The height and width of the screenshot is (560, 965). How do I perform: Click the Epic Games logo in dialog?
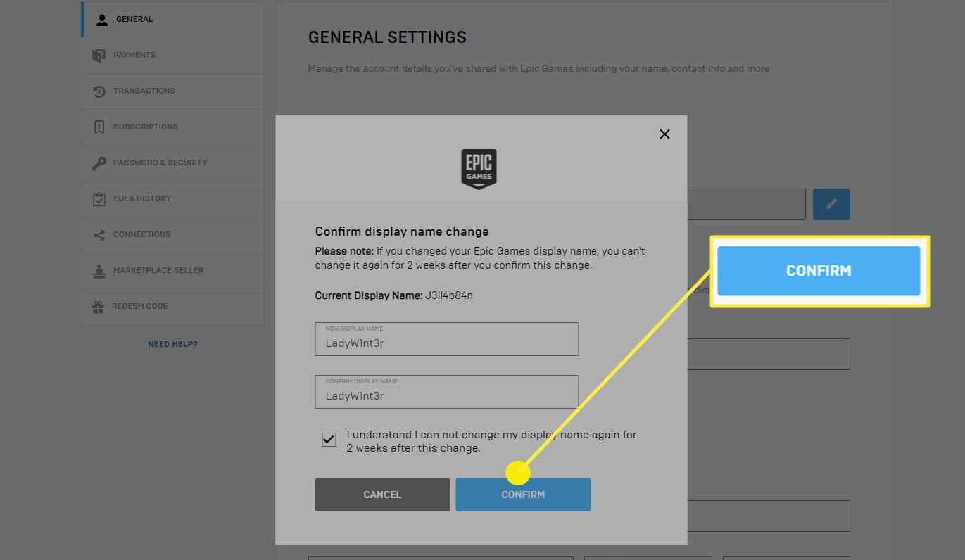point(479,169)
